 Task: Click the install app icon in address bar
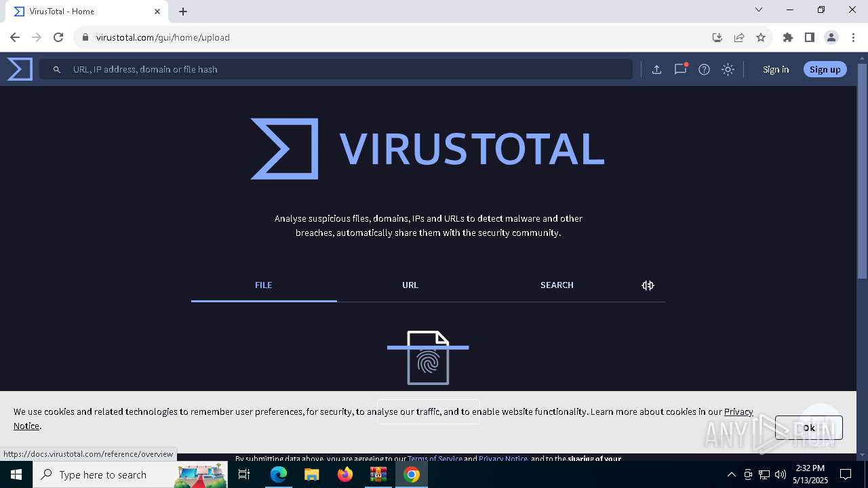coord(717,37)
